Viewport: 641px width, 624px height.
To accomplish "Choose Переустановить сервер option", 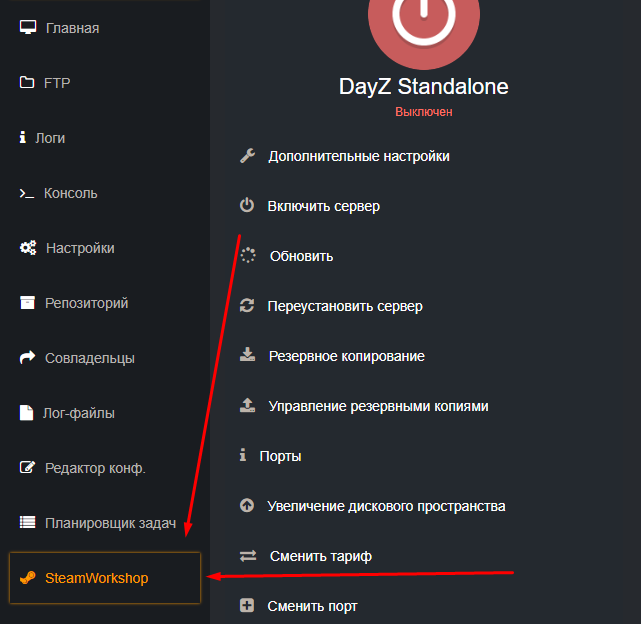I will [345, 306].
